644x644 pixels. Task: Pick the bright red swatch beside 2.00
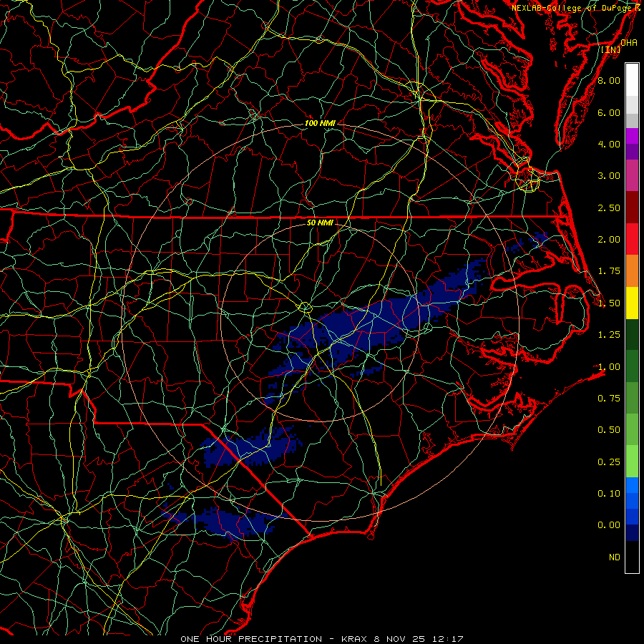click(x=632, y=239)
